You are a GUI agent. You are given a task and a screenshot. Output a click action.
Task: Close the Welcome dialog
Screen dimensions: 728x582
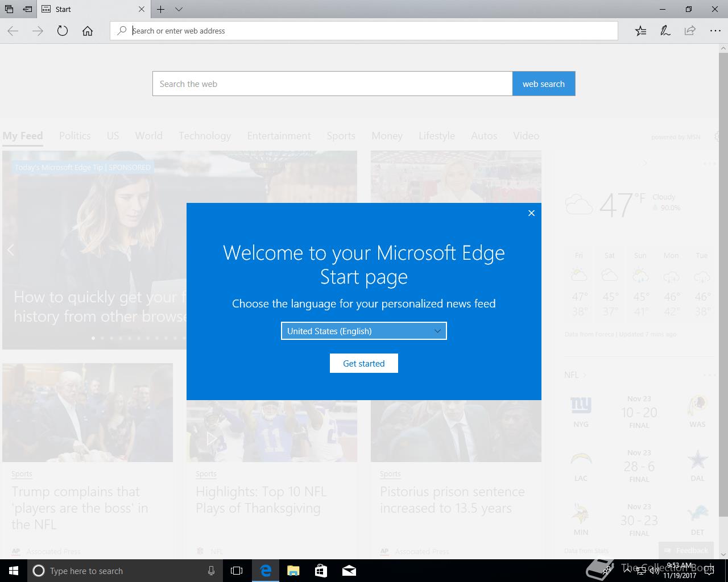tap(531, 213)
